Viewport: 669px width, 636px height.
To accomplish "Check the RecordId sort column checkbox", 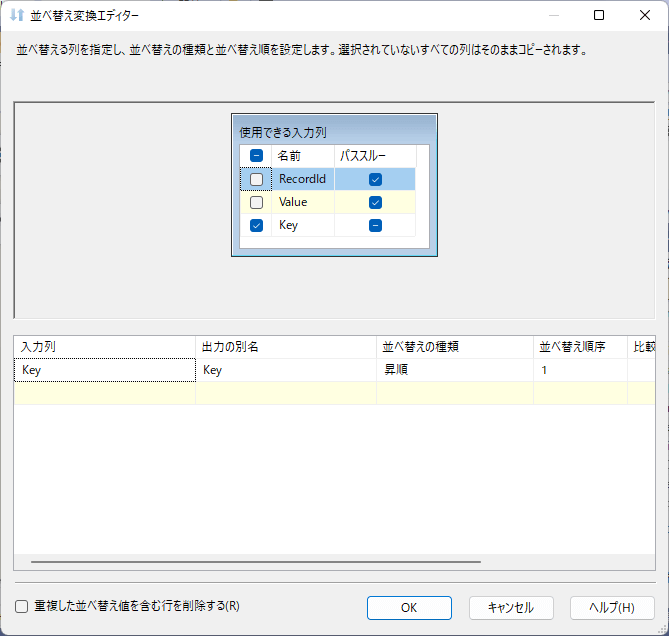I will pos(256,179).
